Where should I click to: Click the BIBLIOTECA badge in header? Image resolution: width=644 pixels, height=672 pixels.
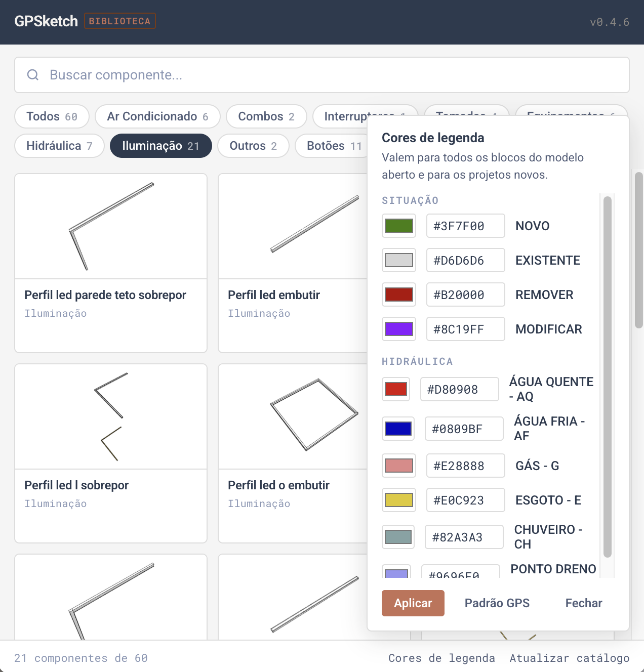(x=120, y=21)
